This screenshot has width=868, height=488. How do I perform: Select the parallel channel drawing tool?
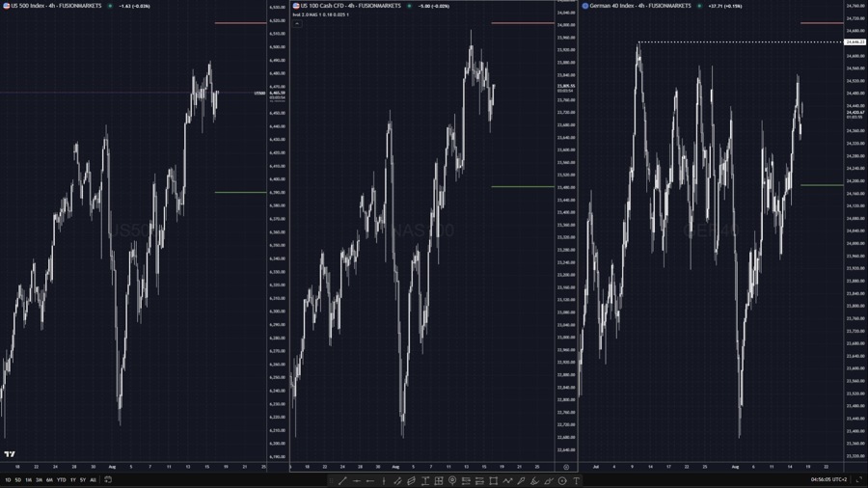point(411,480)
